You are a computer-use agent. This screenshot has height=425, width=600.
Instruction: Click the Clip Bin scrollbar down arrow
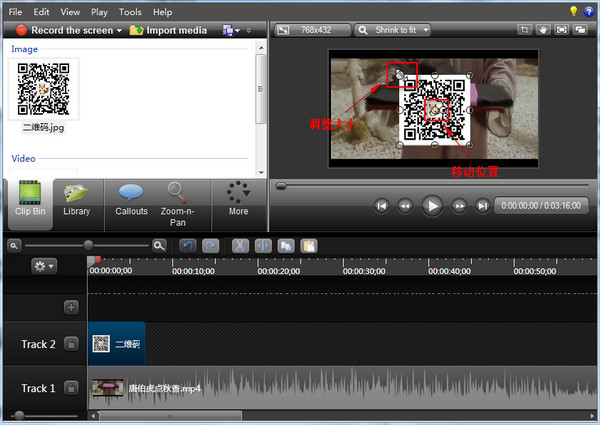pos(261,173)
